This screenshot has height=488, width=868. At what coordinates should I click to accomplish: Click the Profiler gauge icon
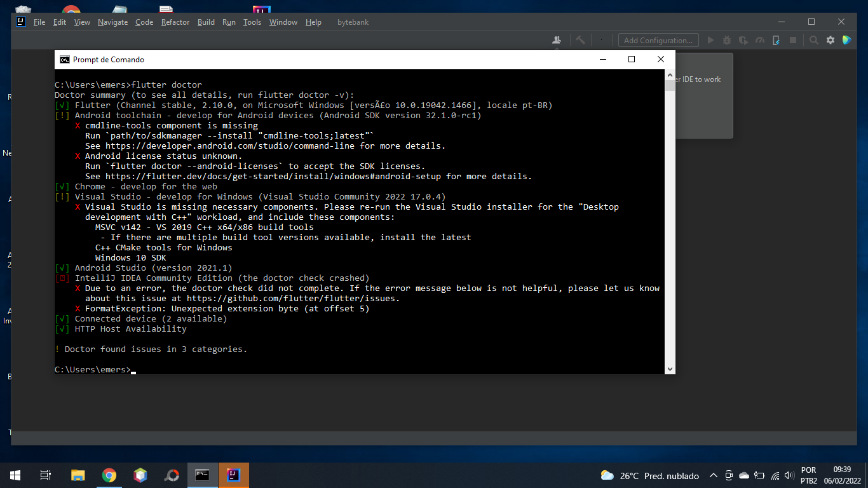[x=760, y=40]
